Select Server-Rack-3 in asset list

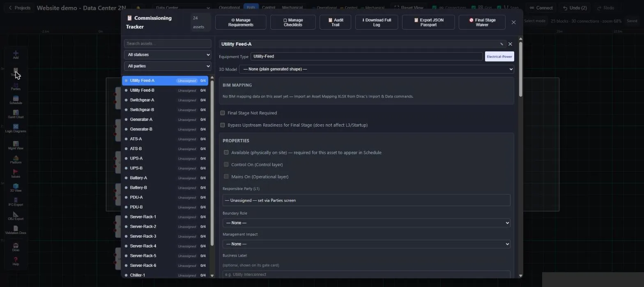[x=166, y=236]
